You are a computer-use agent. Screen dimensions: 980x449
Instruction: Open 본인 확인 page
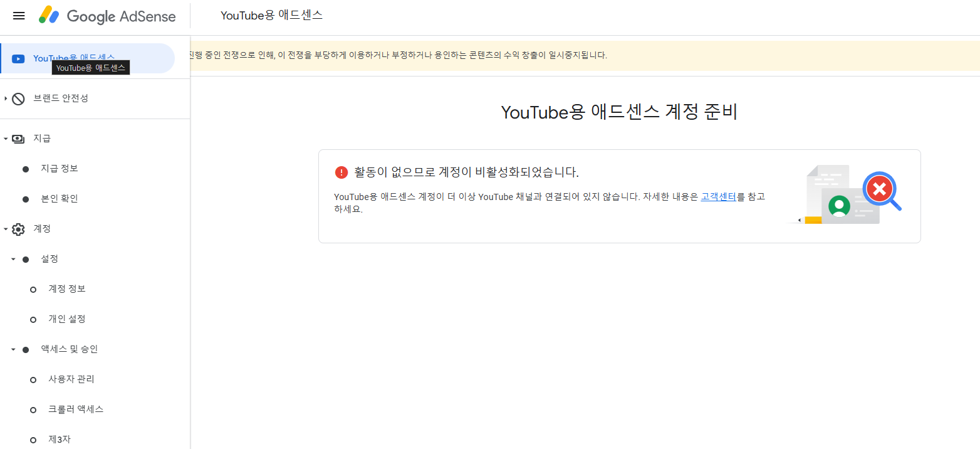(60, 199)
